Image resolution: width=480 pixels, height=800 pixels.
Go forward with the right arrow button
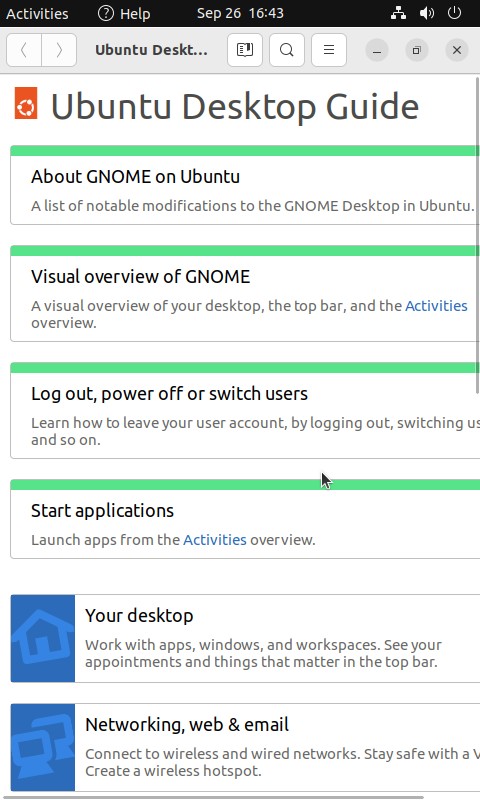coord(59,50)
